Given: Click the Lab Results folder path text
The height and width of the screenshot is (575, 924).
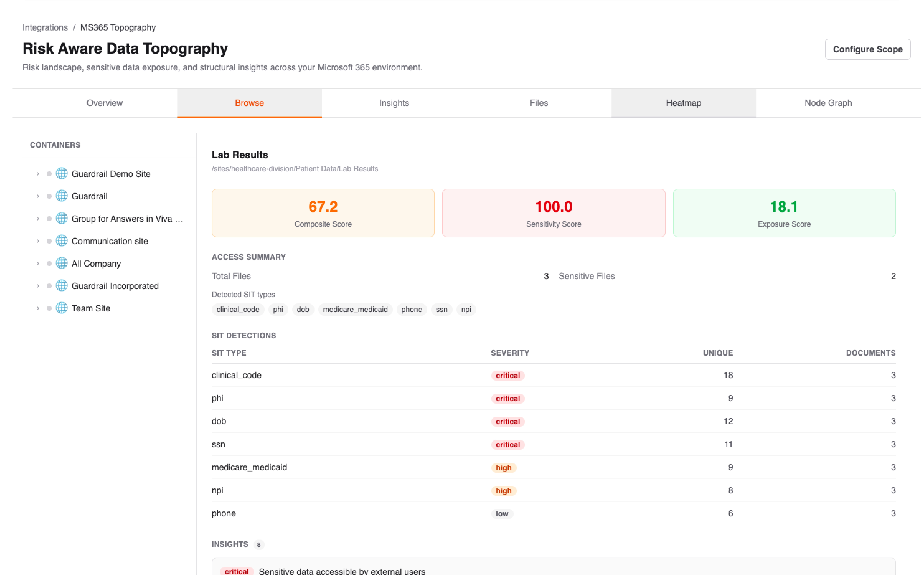Looking at the screenshot, I should [295, 169].
